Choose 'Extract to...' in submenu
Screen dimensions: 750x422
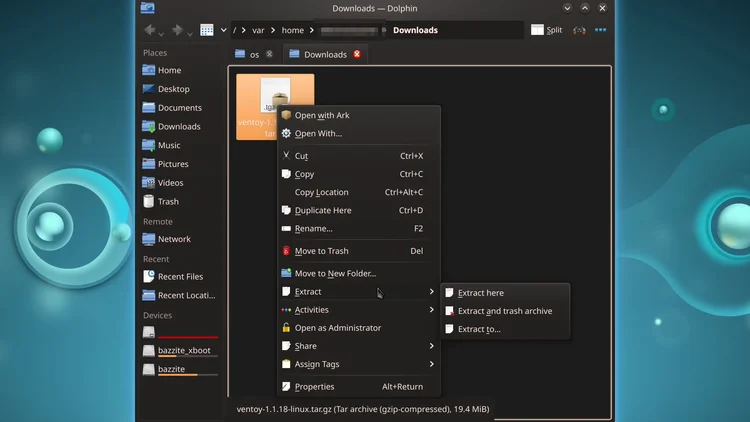(x=505, y=329)
